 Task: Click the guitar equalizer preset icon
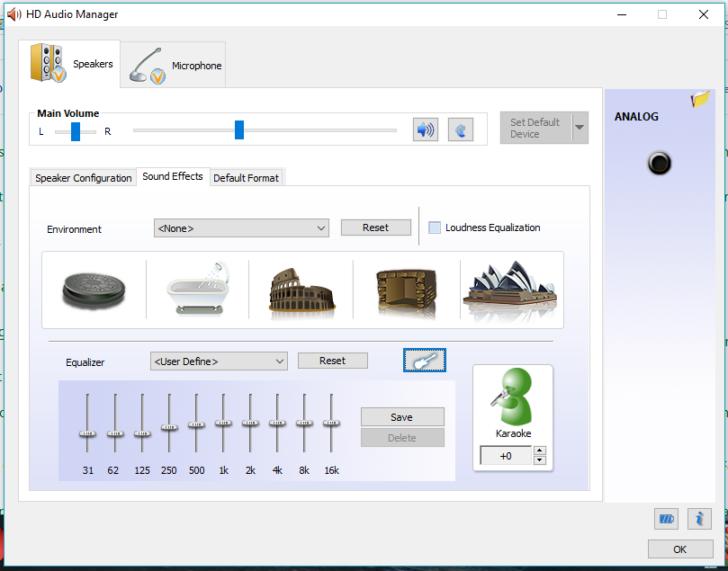(424, 361)
